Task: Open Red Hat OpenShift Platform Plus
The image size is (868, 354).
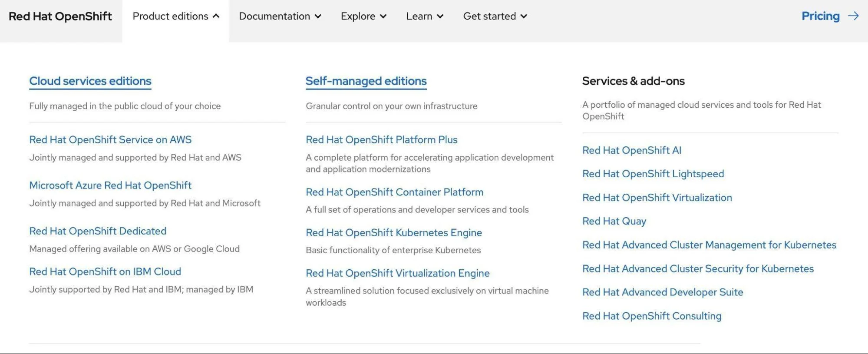Action: click(x=382, y=139)
